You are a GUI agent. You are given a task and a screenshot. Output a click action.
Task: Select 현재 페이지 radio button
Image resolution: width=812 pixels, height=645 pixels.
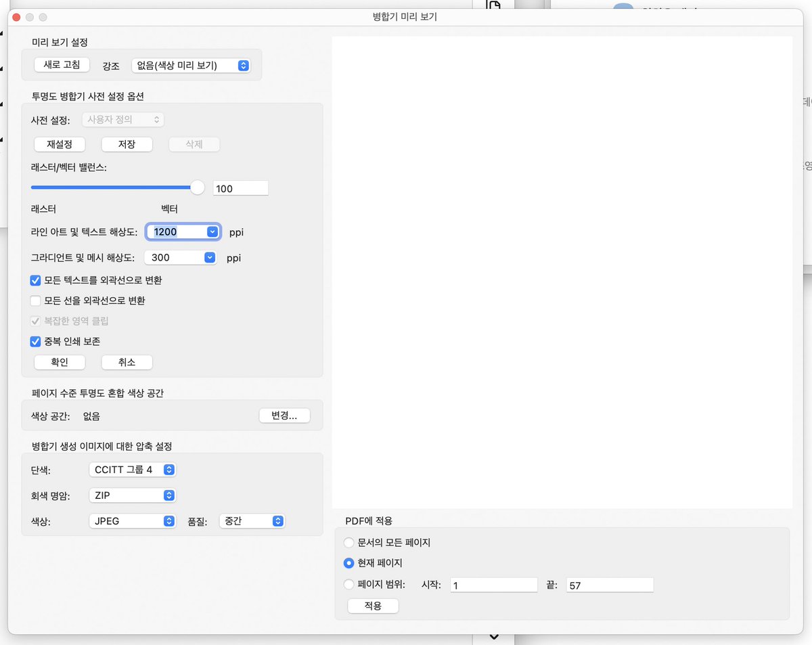pyautogui.click(x=349, y=562)
